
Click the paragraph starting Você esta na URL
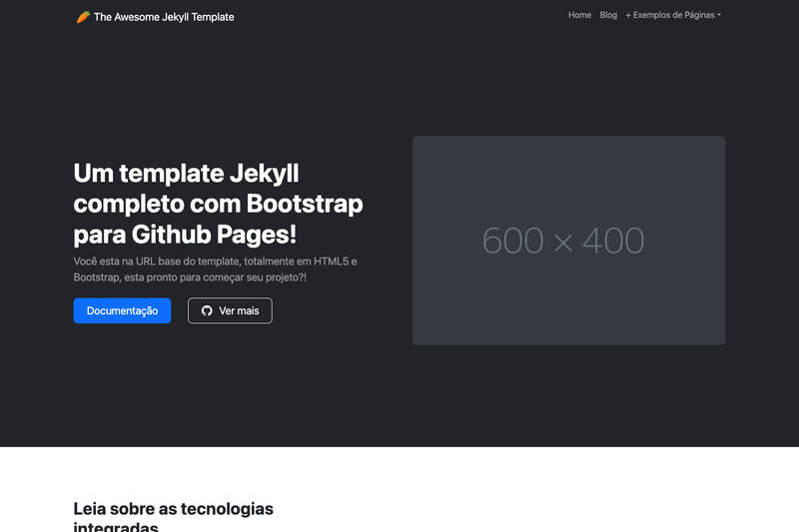[215, 269]
